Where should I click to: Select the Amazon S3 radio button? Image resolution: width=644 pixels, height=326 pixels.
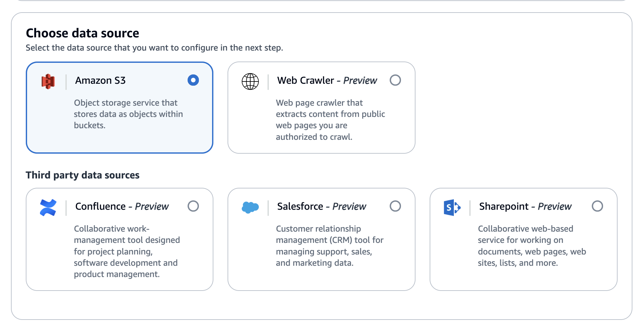pos(193,80)
